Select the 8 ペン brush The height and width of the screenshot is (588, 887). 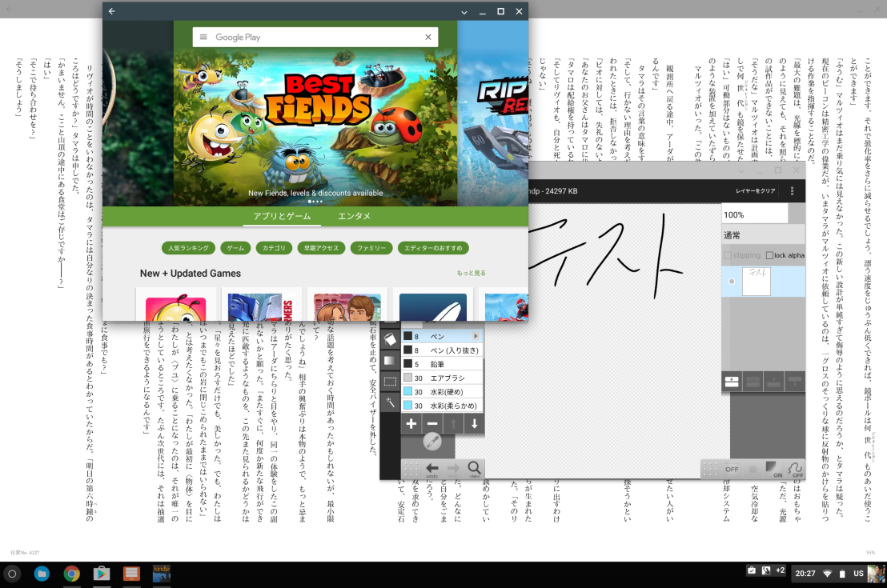pyautogui.click(x=442, y=337)
